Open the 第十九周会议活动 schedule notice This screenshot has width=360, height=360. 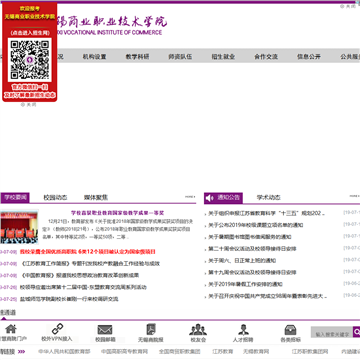tap(252, 272)
